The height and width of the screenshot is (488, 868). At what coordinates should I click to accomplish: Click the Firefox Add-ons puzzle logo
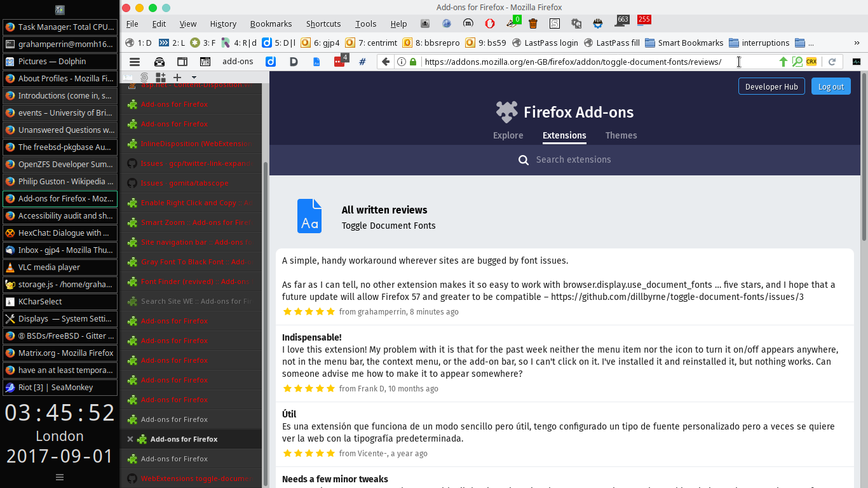[x=507, y=112]
